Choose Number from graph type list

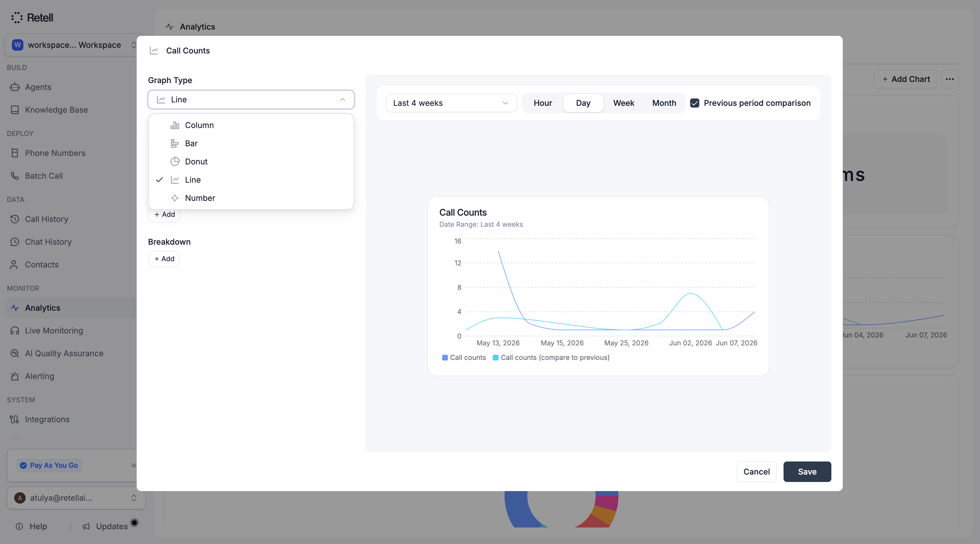click(251, 198)
